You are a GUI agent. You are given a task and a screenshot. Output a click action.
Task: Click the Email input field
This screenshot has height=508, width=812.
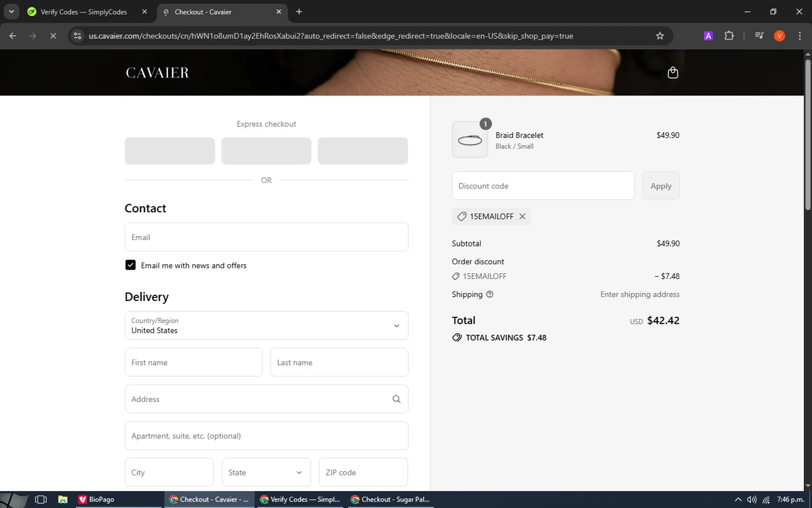(x=266, y=237)
